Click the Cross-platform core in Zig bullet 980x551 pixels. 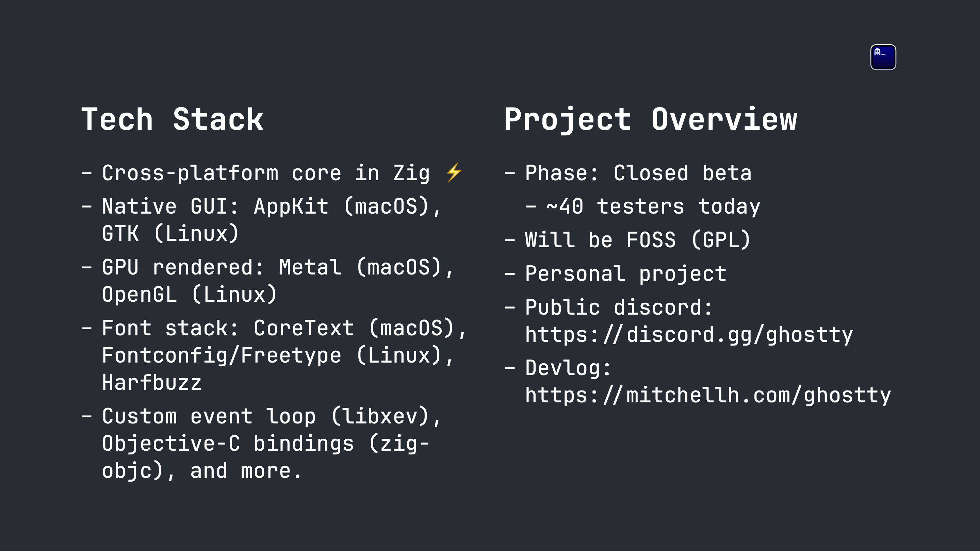[272, 173]
